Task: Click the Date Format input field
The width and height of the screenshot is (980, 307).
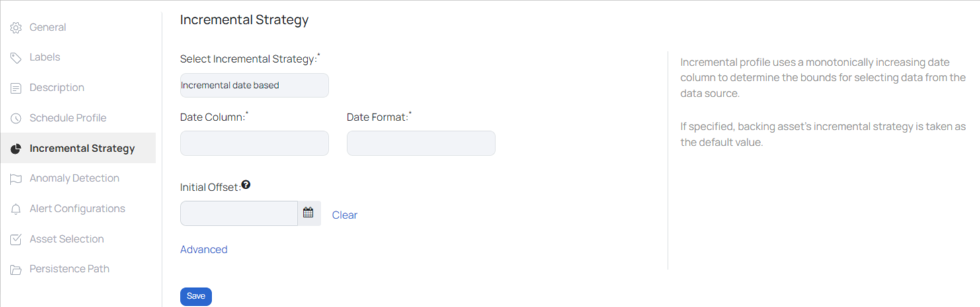Action: 421,143
